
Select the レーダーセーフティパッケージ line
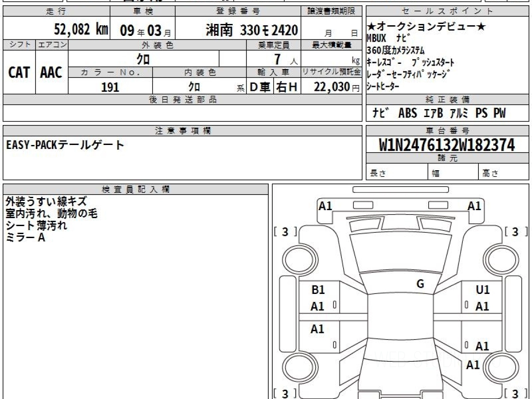[x=408, y=74]
